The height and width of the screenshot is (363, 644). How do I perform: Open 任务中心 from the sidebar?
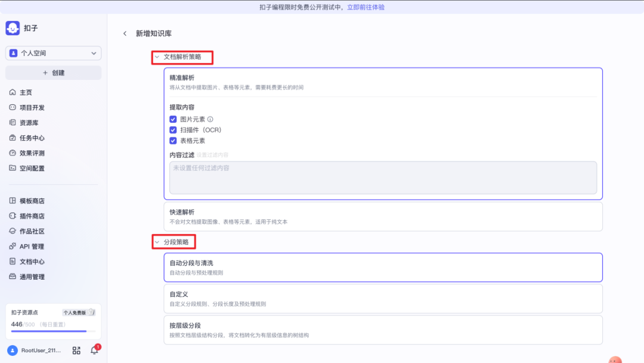click(32, 138)
